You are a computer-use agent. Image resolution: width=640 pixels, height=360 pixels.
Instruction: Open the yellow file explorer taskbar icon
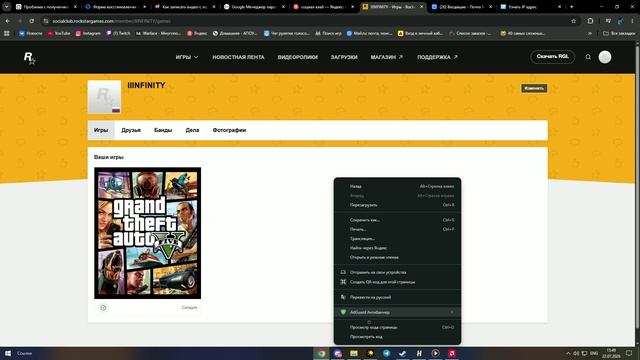[354, 353]
